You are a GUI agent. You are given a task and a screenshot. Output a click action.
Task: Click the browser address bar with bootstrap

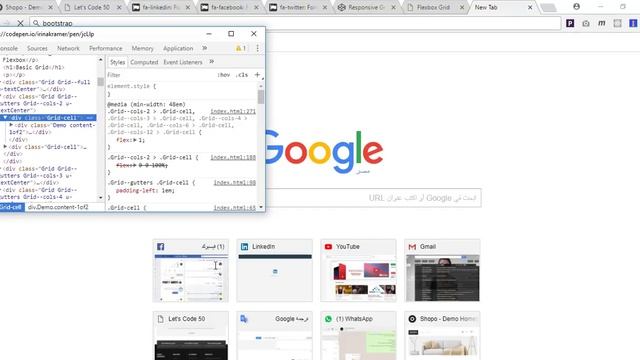295,23
